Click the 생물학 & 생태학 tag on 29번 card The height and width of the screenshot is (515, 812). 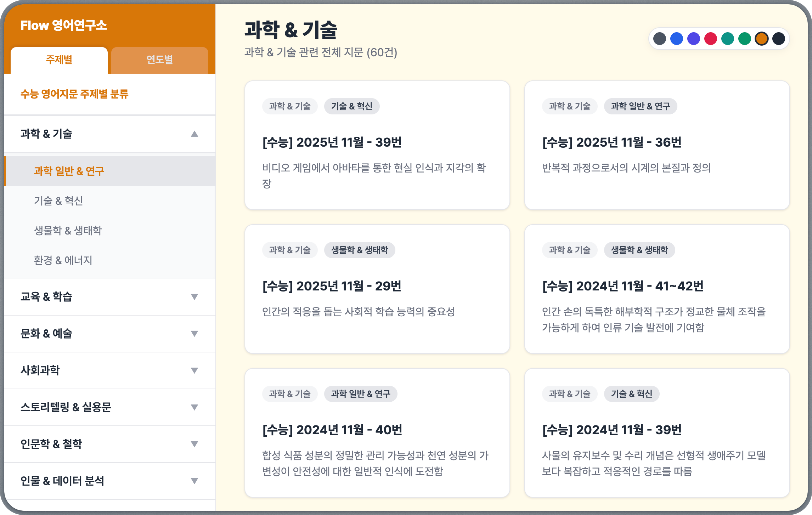pyautogui.click(x=359, y=250)
